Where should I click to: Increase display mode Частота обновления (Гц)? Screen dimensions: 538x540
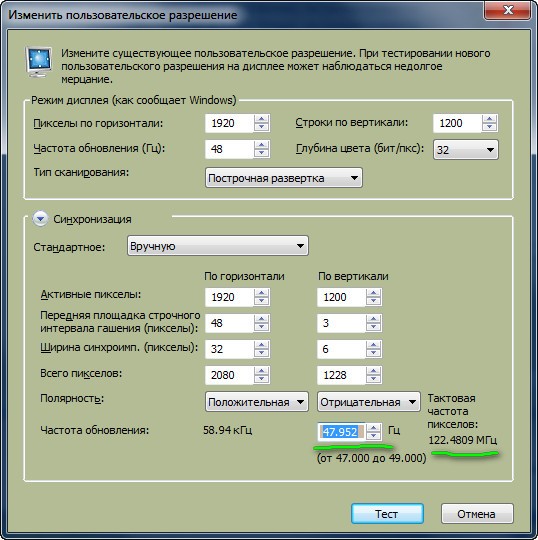coord(262,145)
